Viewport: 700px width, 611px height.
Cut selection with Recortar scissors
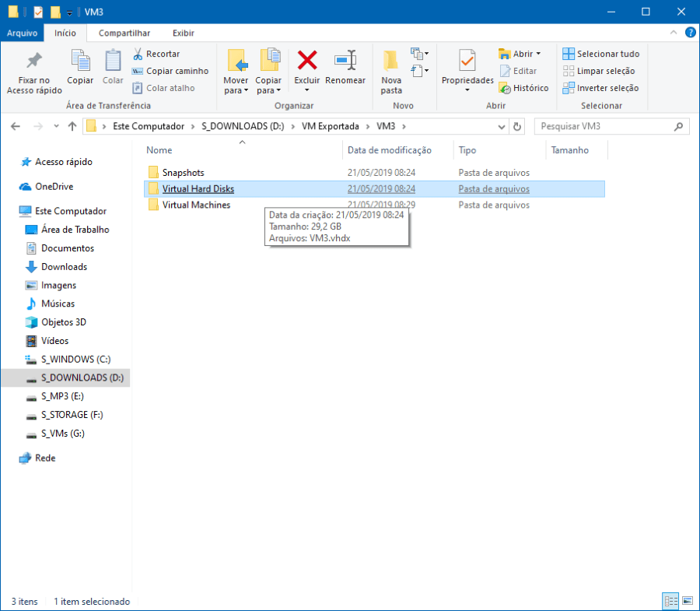pyautogui.click(x=156, y=54)
